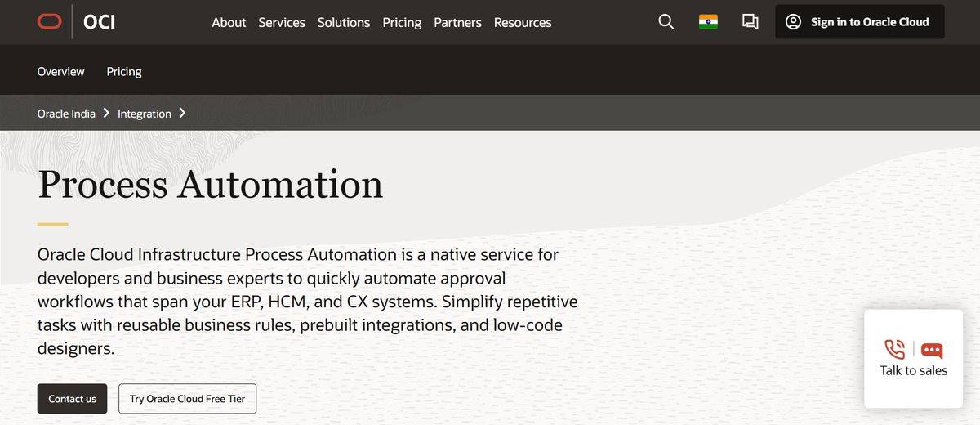The width and height of the screenshot is (980, 425).
Task: Open the search magnifier icon
Action: click(666, 22)
